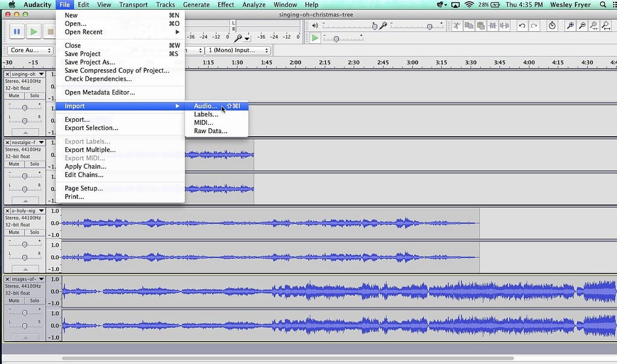Open the nostalgic-f track name dropdown

[41, 142]
